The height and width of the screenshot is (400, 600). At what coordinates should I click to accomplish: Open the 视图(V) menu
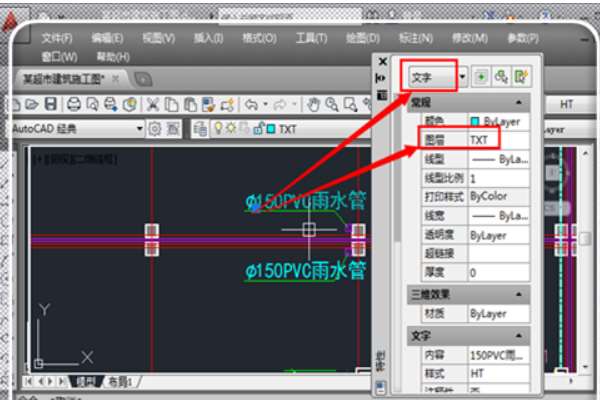click(x=158, y=38)
